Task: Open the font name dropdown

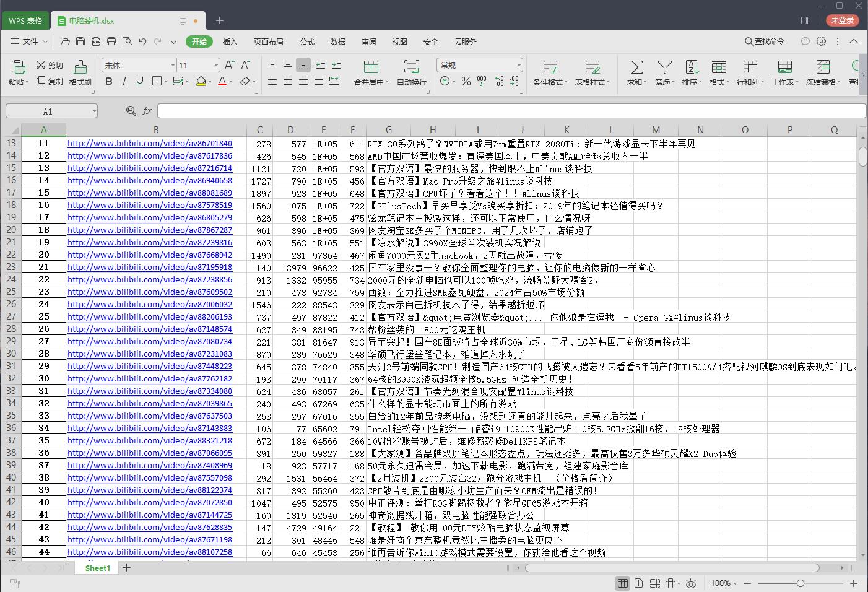Action: click(173, 64)
